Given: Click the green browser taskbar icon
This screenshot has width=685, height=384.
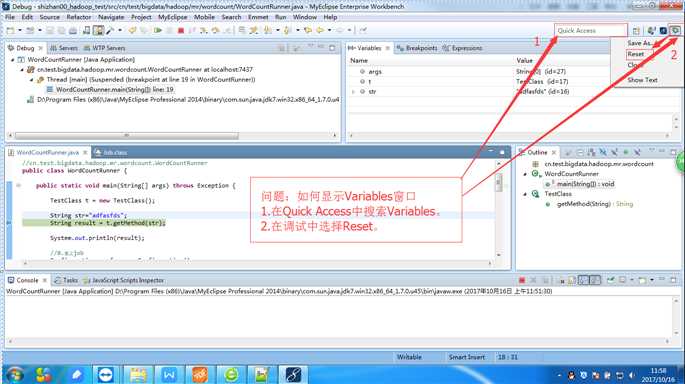Looking at the screenshot, I should coord(231,374).
